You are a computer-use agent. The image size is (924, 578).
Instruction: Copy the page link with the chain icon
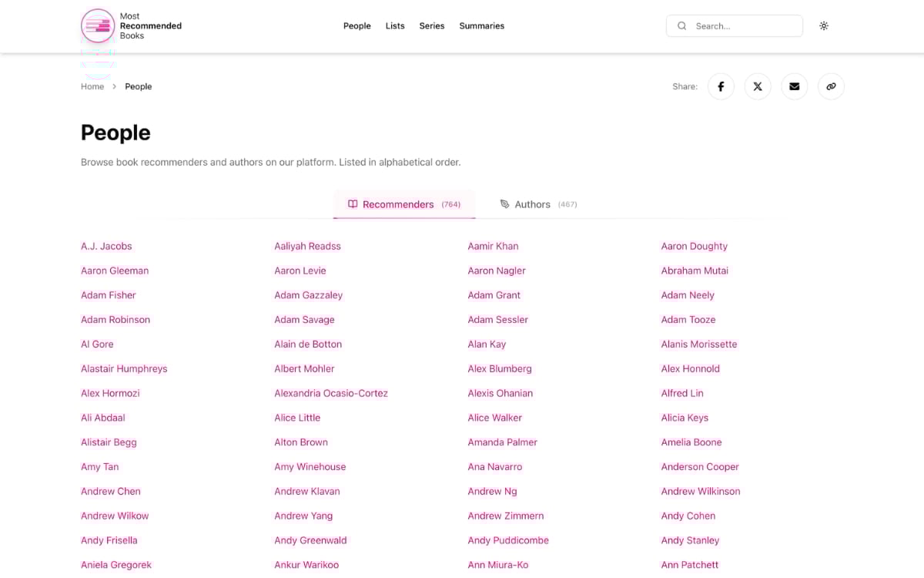831,86
